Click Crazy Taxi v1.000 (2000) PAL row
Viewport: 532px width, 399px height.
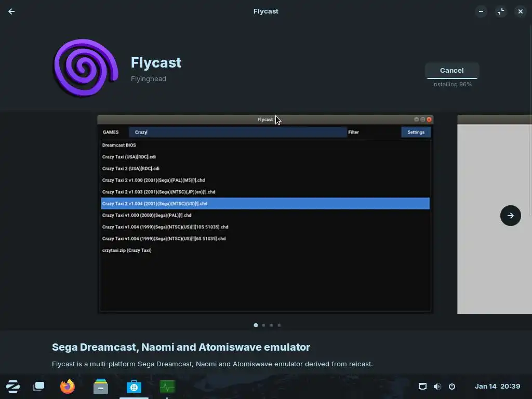(x=265, y=215)
